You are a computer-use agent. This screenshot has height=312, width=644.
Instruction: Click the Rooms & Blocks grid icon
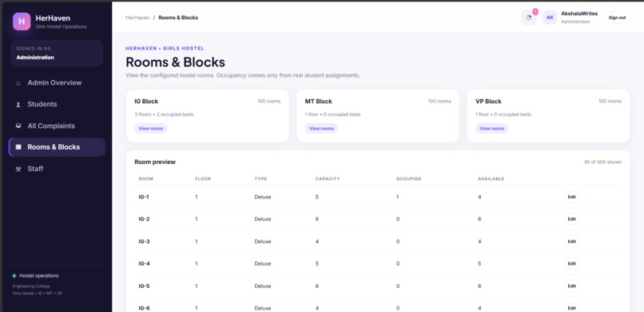point(18,147)
